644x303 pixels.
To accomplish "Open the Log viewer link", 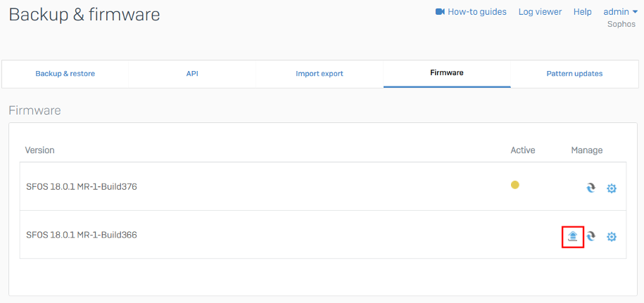I will tap(540, 12).
